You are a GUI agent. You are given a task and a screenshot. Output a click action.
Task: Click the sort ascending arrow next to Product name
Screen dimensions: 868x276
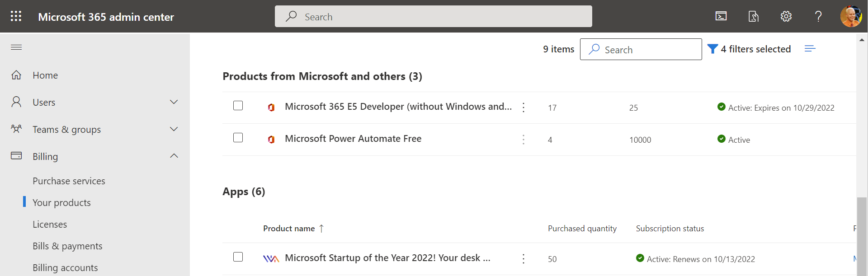(321, 229)
